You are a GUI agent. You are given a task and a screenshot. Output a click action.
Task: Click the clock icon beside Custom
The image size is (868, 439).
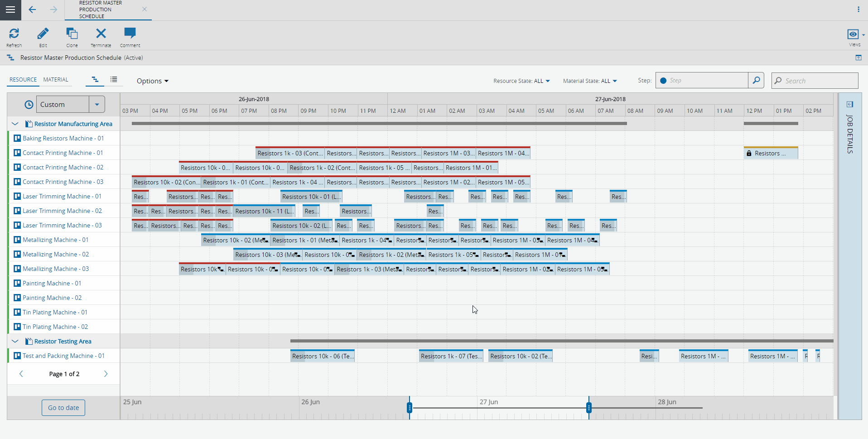29,105
